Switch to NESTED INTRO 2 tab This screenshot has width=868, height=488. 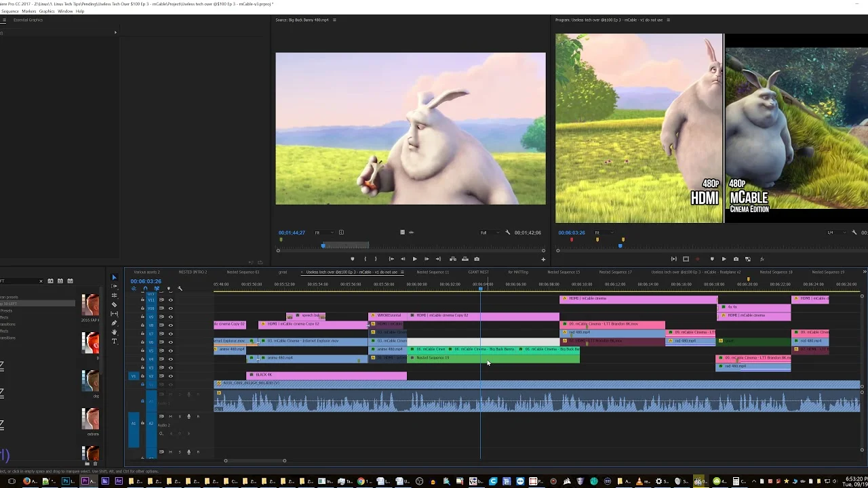(193, 272)
